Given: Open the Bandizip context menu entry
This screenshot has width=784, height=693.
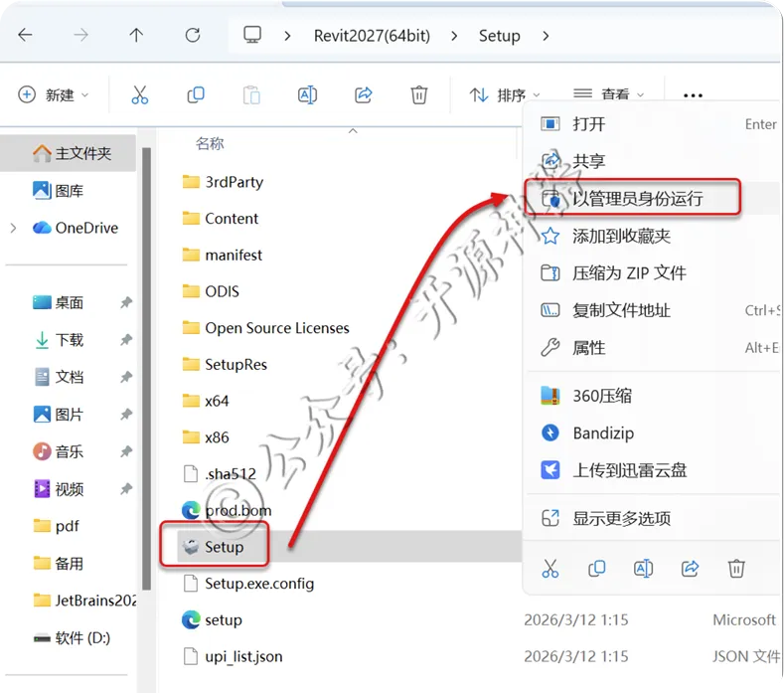Looking at the screenshot, I should click(x=653, y=433).
